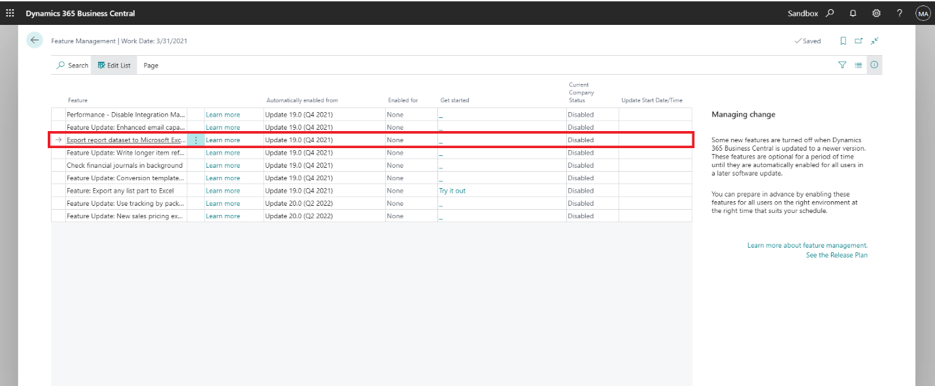Viewport: 936px width, 388px height.
Task: Select Feature Update: Enhanced email capabilities row
Action: click(126, 127)
